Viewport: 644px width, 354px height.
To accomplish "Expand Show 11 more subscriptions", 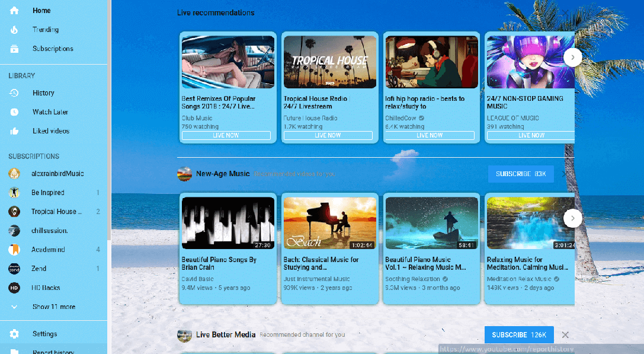I will coord(53,307).
